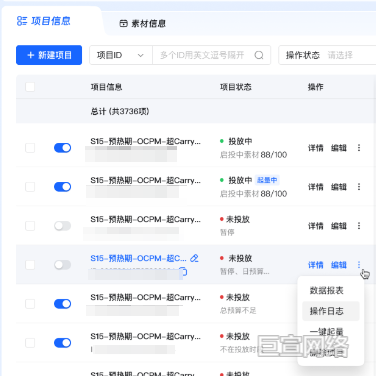Open the more-actions dots in 起量中 row
This screenshot has width=376, height=376.
click(x=359, y=187)
